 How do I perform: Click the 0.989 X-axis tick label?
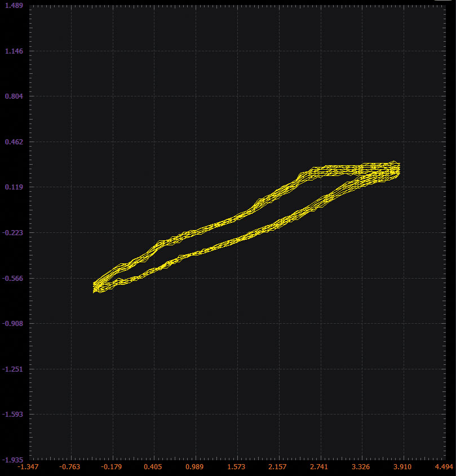click(x=195, y=467)
